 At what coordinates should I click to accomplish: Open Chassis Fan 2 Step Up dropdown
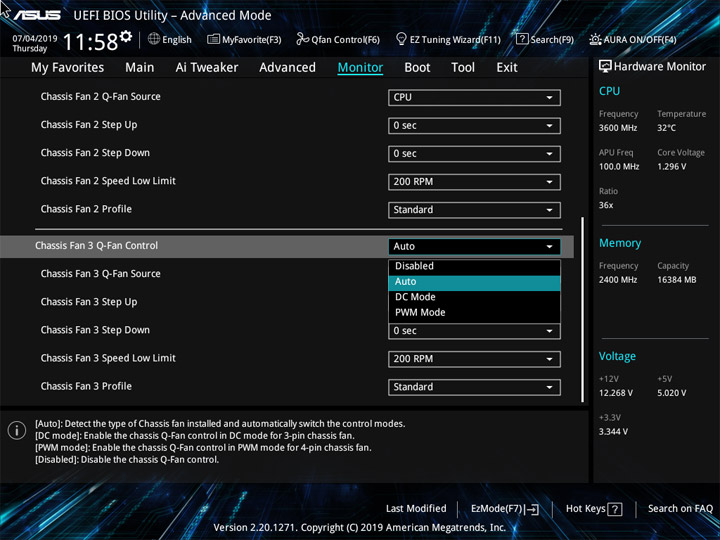point(474,126)
